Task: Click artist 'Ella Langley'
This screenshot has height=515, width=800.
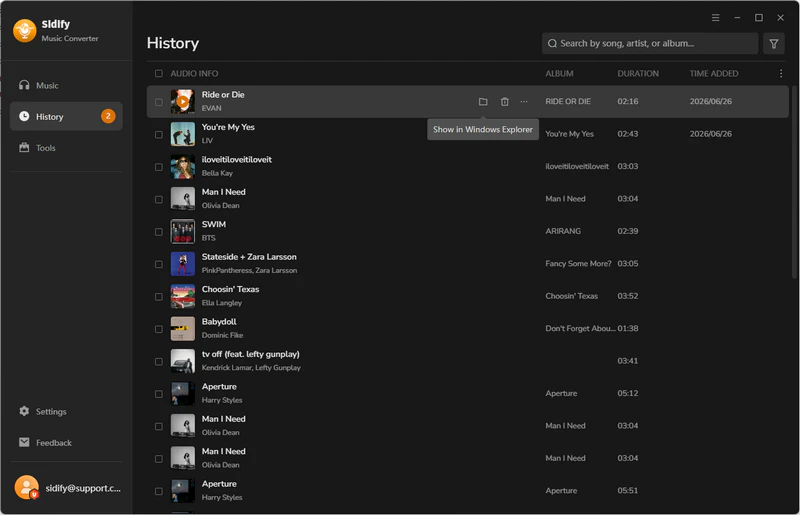Action: click(221, 303)
